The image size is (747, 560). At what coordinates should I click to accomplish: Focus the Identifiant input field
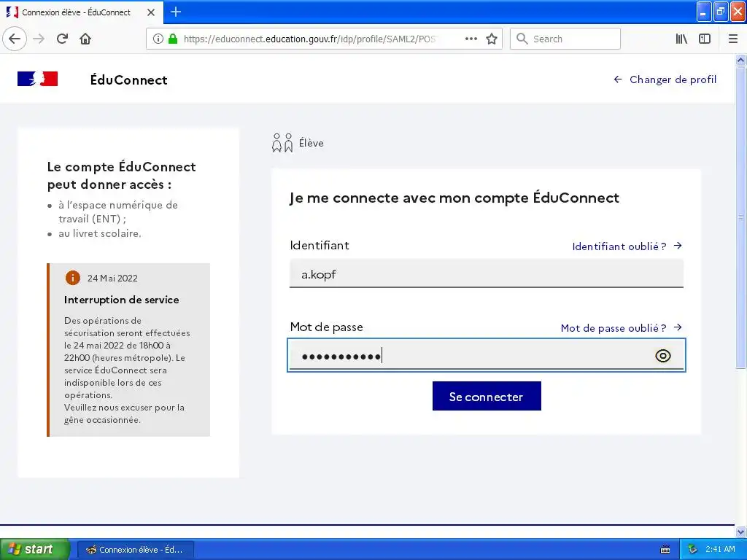tap(487, 274)
